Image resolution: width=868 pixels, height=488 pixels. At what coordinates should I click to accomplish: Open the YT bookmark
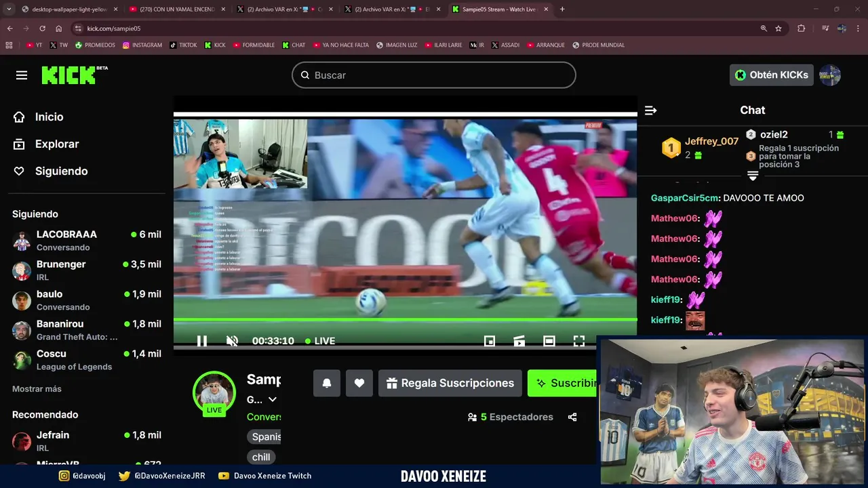[x=34, y=45]
